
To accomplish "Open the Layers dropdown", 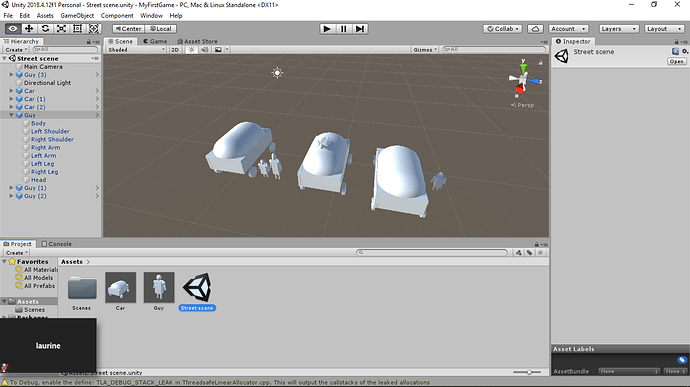I will pyautogui.click(x=619, y=29).
